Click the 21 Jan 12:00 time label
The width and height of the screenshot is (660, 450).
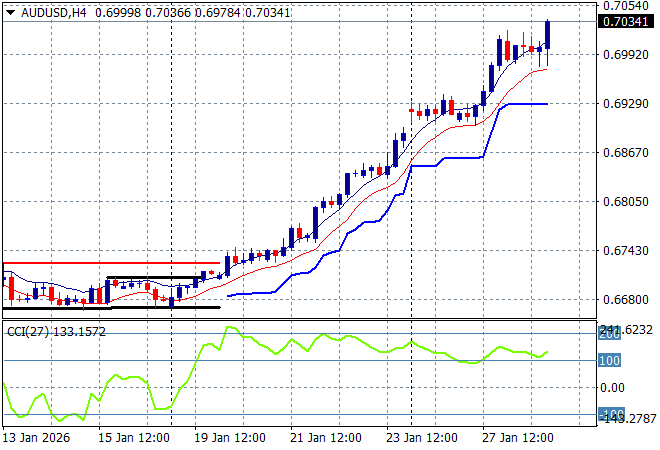click(327, 437)
